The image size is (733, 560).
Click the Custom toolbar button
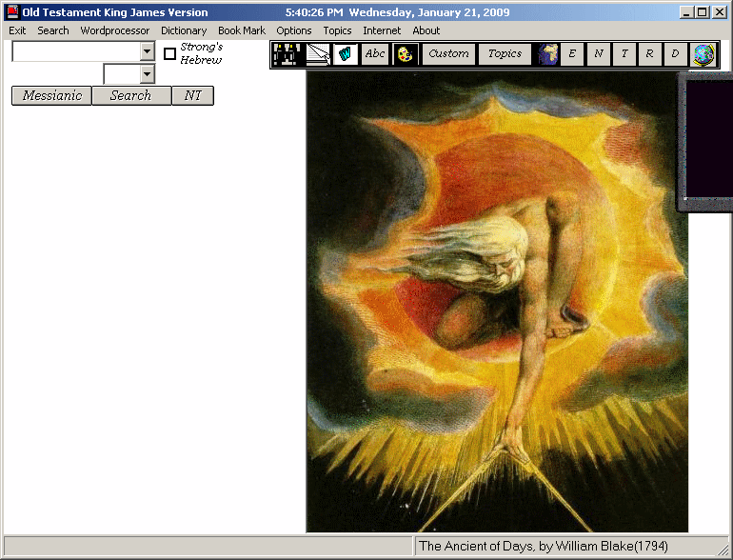(x=448, y=54)
